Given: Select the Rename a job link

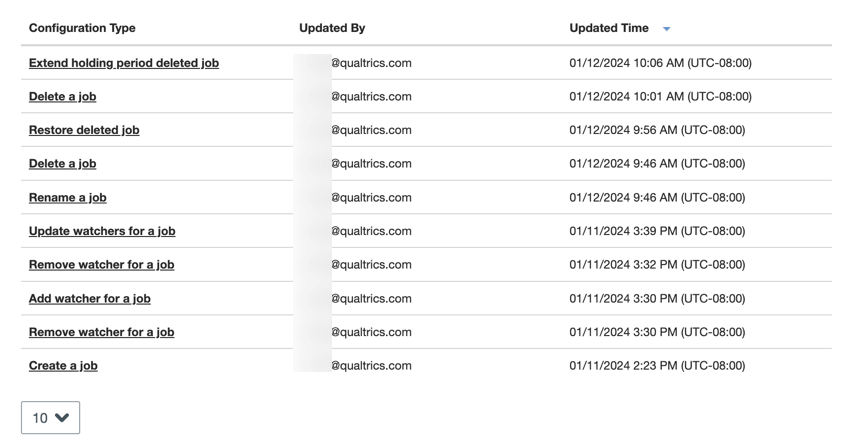Looking at the screenshot, I should (67, 198).
